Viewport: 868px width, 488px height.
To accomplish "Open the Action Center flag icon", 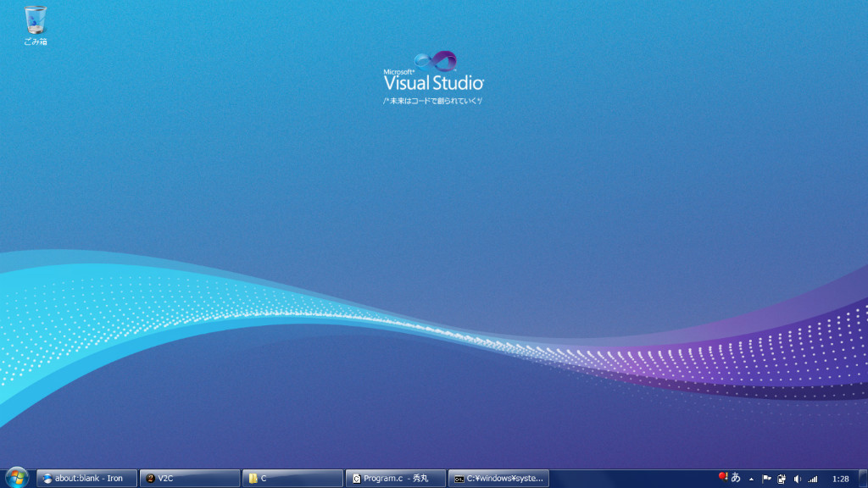I will tap(766, 480).
